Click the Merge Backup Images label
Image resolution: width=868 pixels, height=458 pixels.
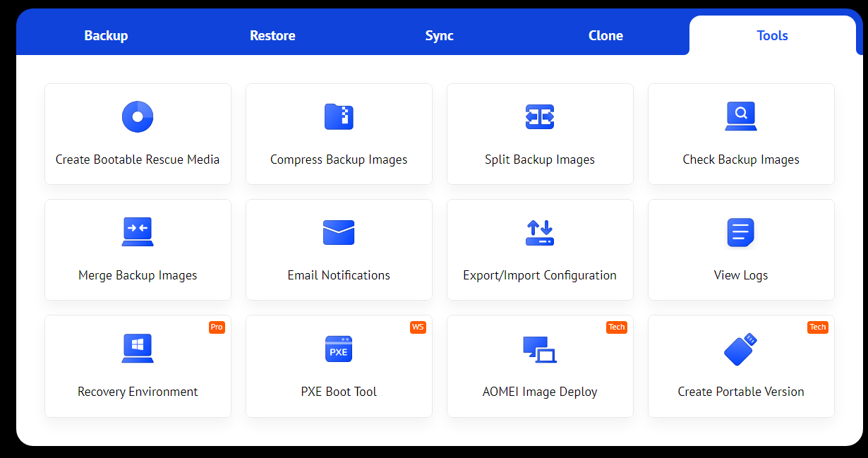click(138, 275)
